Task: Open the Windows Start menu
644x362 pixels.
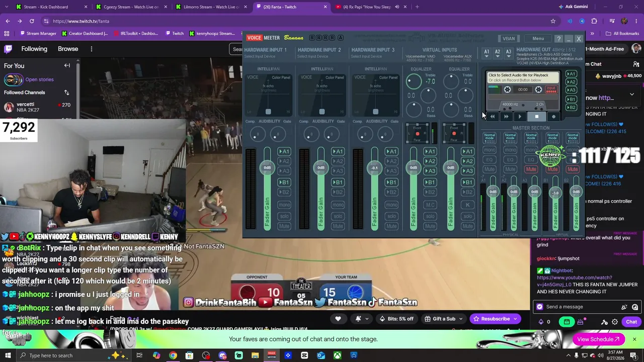Action: pyautogui.click(x=8, y=355)
